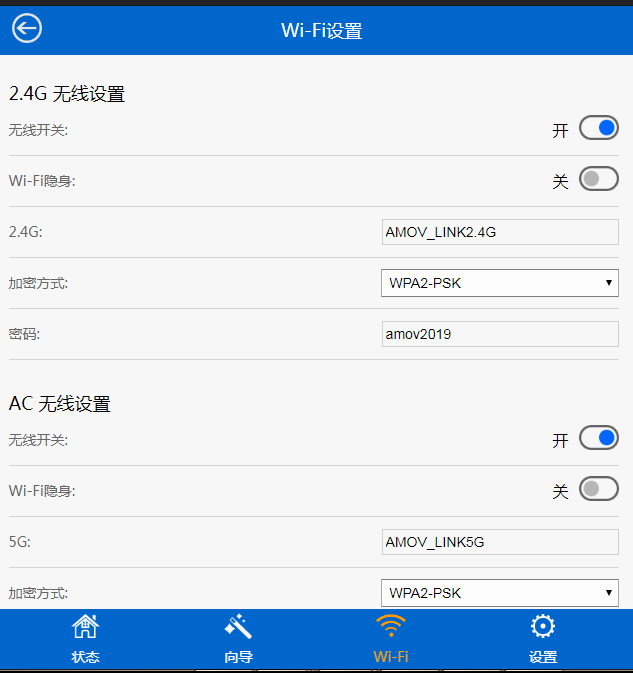Edit the 2.4G SSID field AMOV_LINK2.4G

click(x=500, y=232)
